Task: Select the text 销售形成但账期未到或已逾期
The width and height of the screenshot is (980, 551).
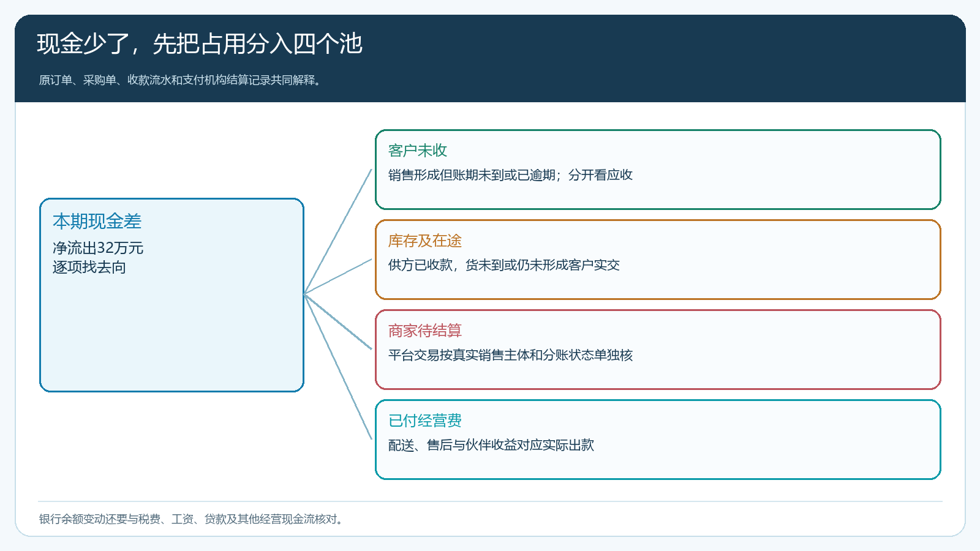Action: click(x=472, y=175)
